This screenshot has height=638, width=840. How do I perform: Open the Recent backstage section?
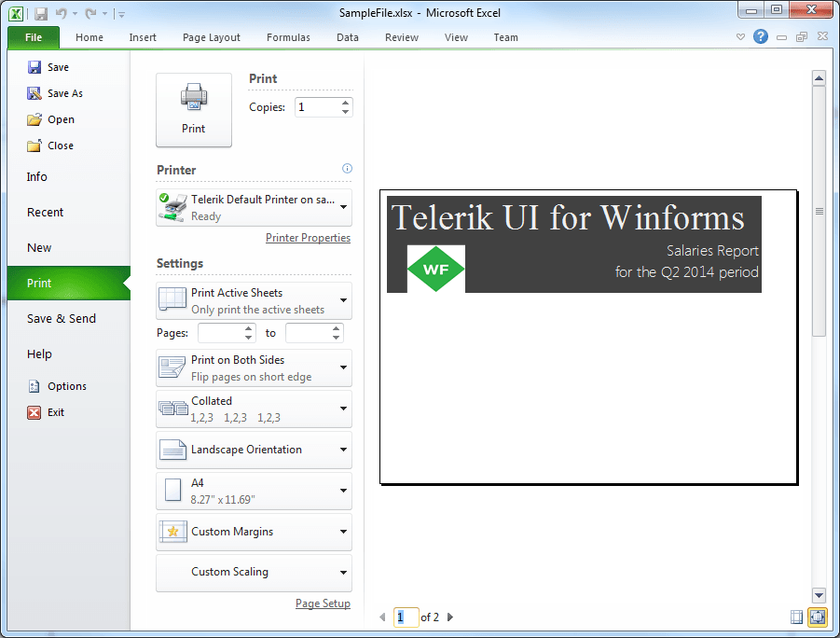point(46,213)
